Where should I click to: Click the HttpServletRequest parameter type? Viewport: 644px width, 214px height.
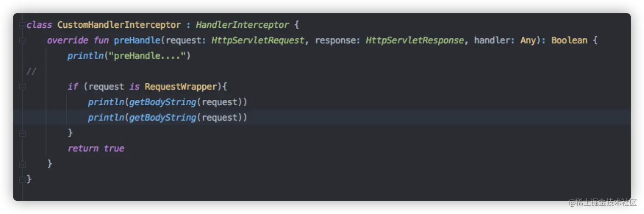click(258, 40)
